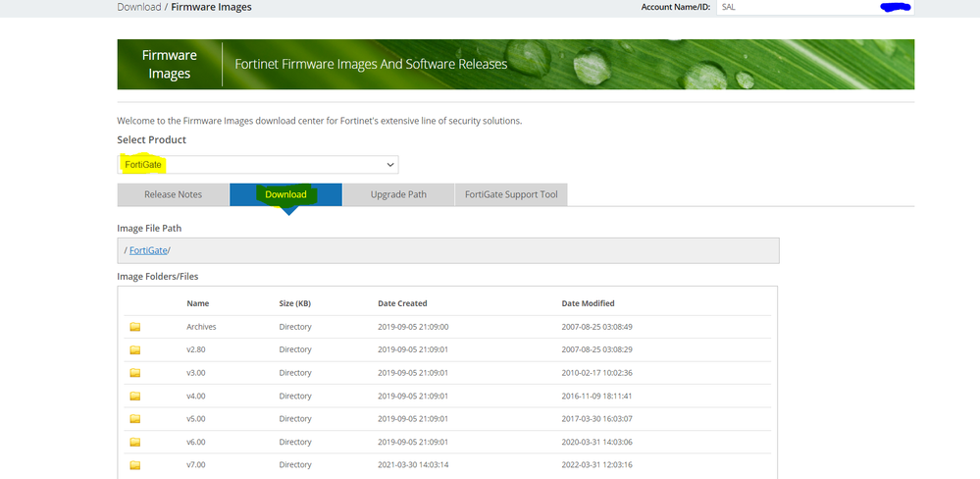Click the 2007-08-25 03:08:49 modified date

(x=596, y=327)
